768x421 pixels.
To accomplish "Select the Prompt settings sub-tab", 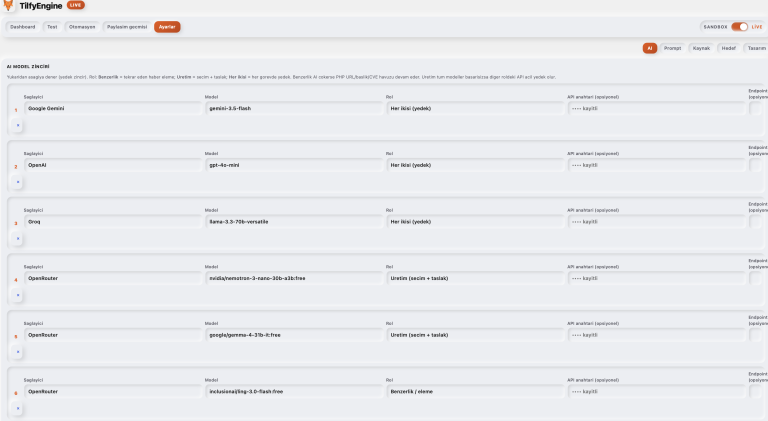I will [672, 48].
